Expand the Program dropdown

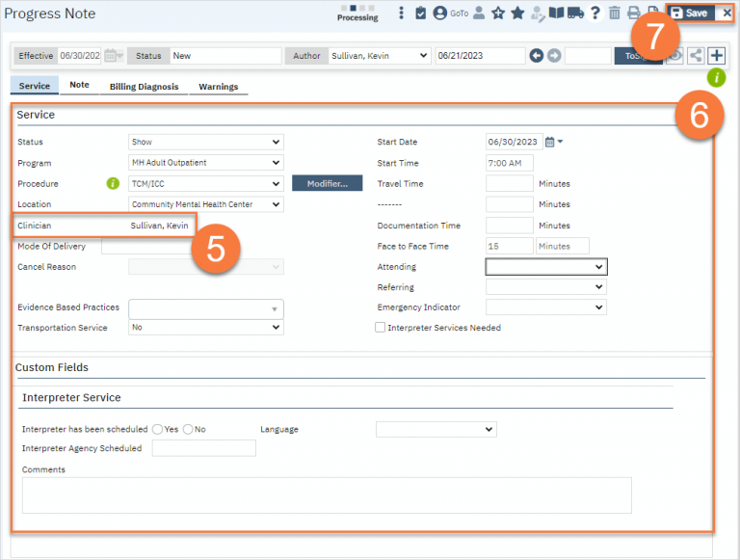point(206,163)
